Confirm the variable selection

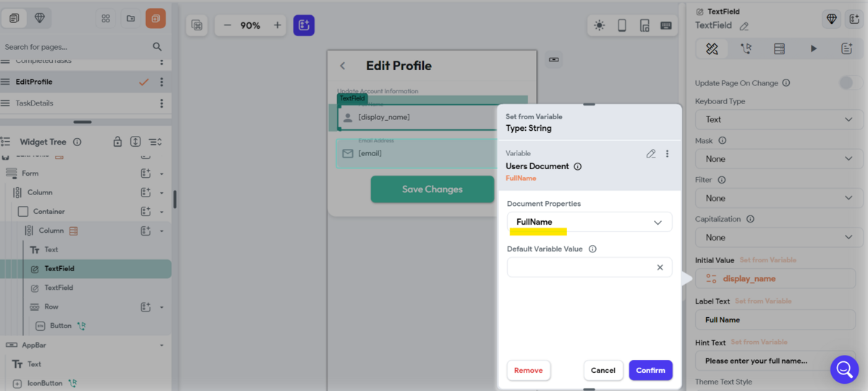pos(651,370)
